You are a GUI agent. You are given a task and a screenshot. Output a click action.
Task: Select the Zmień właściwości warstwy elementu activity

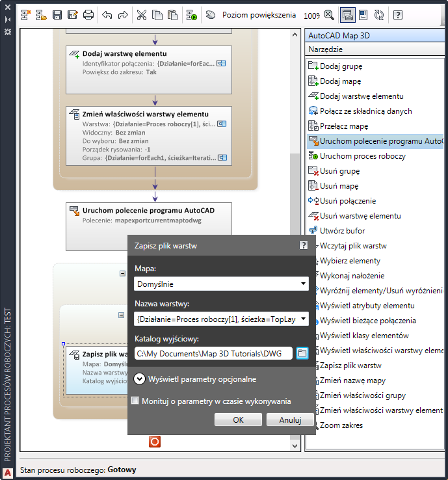(x=149, y=136)
